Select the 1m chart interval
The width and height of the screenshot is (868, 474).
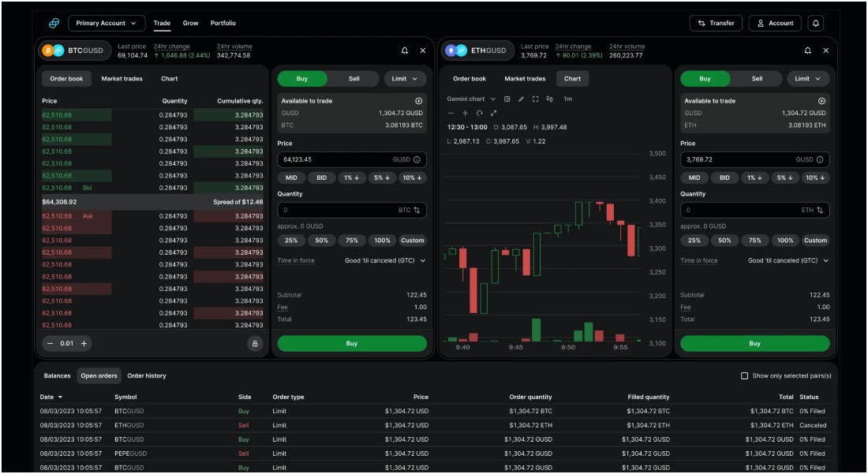point(568,99)
